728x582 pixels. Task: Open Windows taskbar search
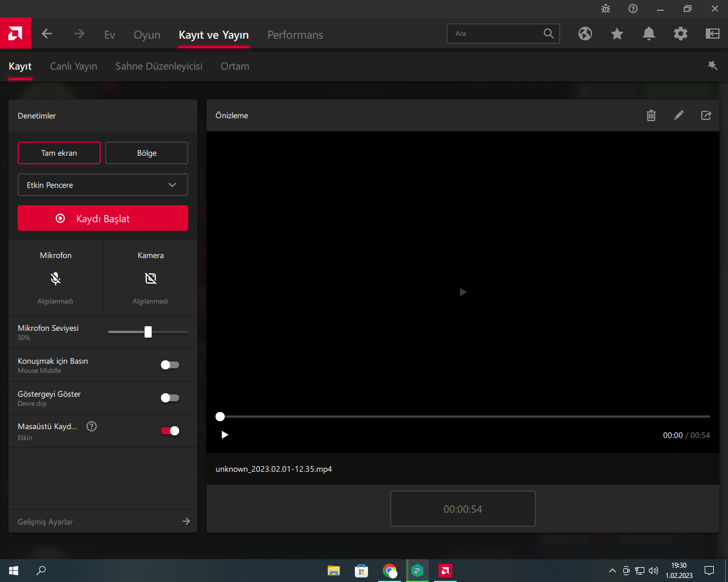click(41, 571)
